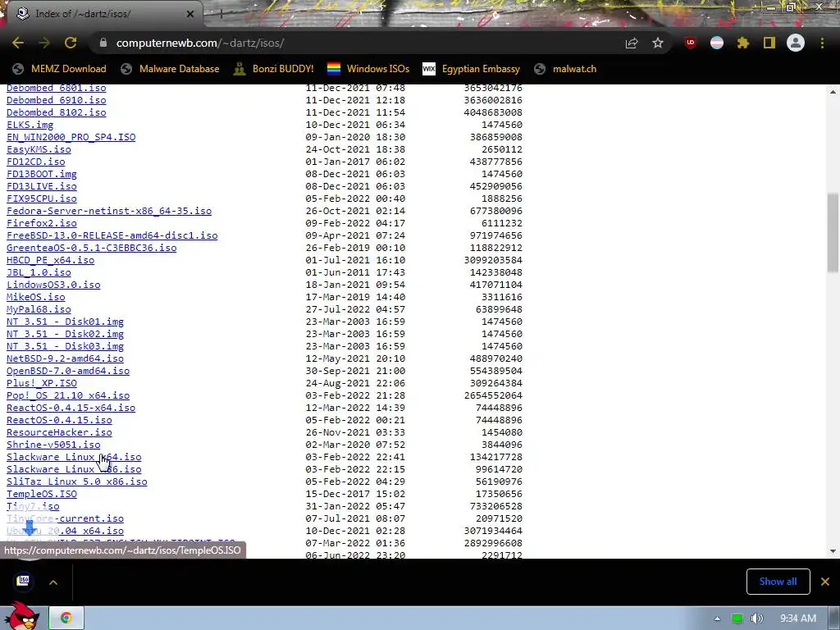Download Debombed_8102.iso

coord(57,112)
